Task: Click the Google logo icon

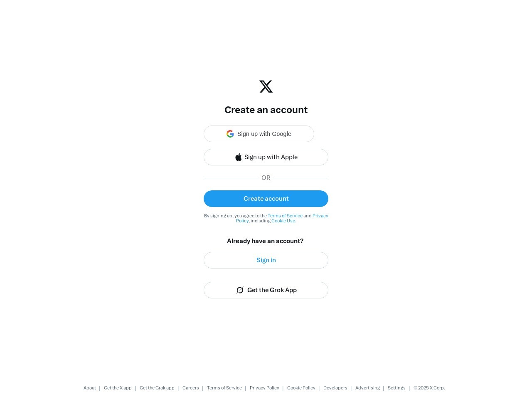Action: click(230, 134)
